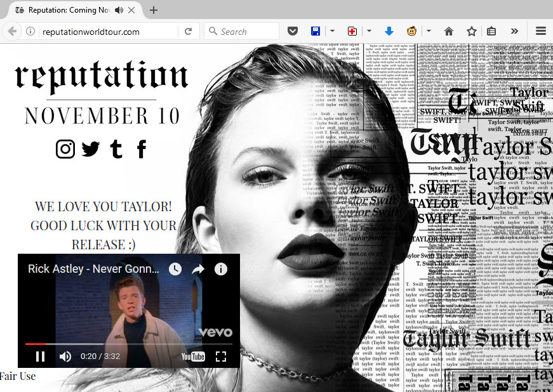This screenshot has height=392, width=553.
Task: Open the site information icon
Action: (x=30, y=32)
